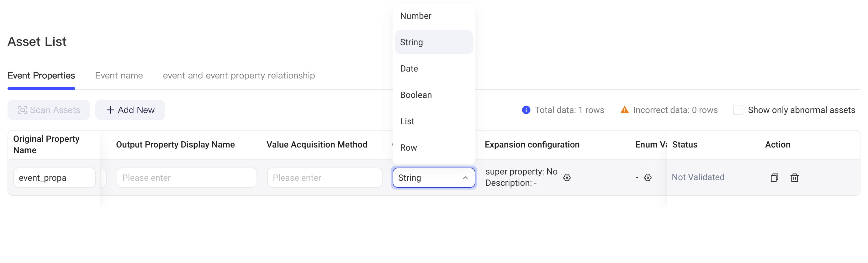Focus Output Property Display Name input
The width and height of the screenshot is (868, 263).
click(x=187, y=178)
